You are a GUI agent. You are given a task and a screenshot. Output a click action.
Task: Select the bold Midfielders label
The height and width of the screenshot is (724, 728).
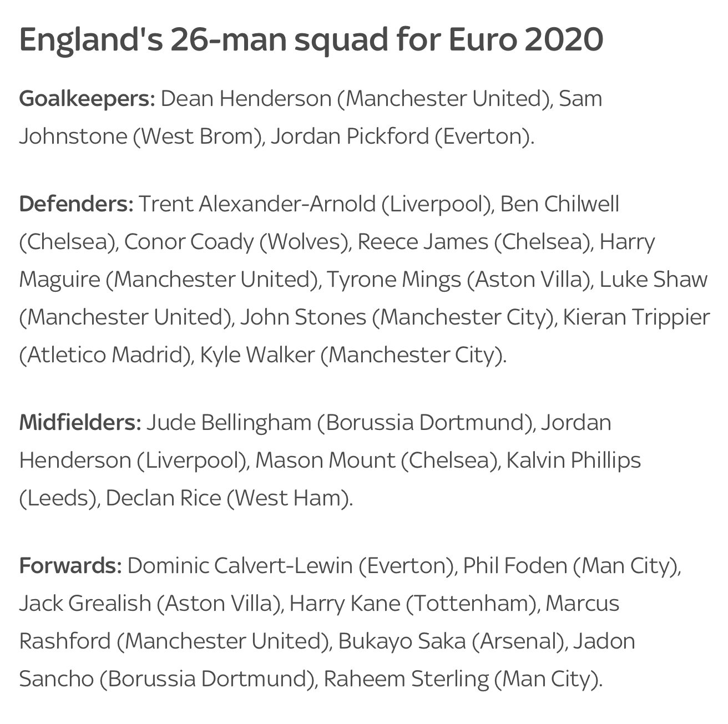80,422
